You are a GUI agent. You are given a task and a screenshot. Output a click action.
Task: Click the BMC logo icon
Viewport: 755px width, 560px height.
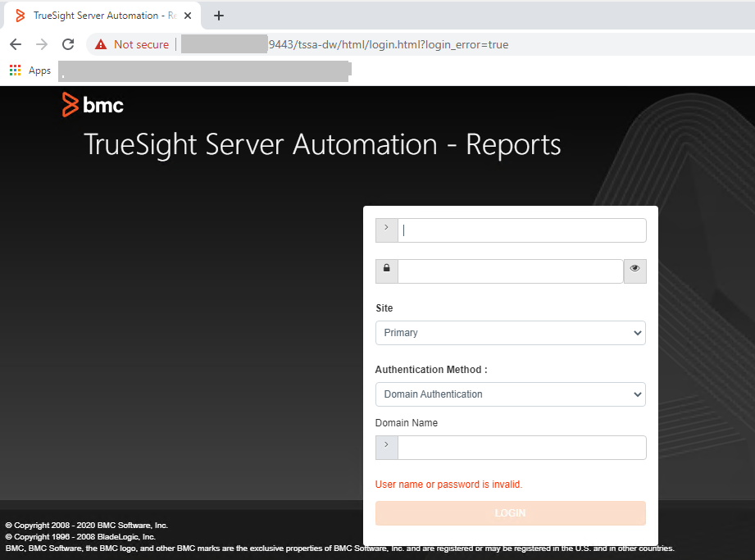tap(67, 104)
